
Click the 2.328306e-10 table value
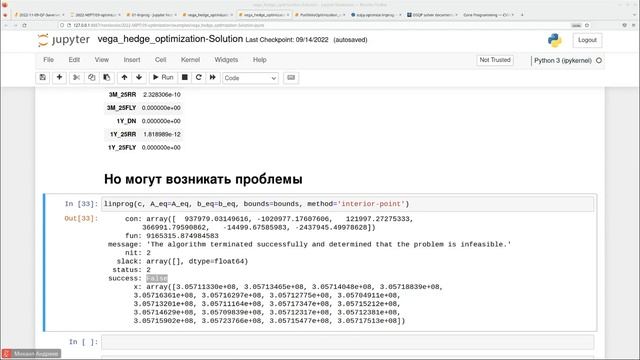[162, 94]
